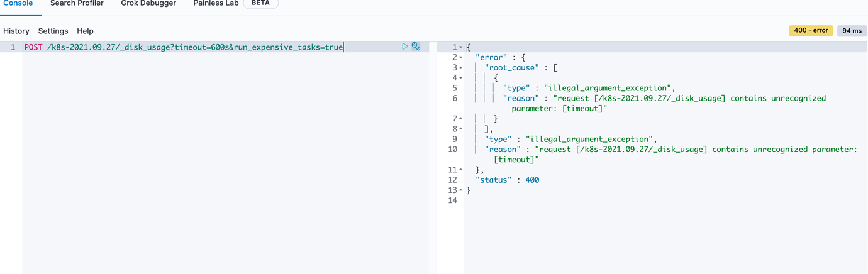868x274 pixels.
Task: Collapse the "error" object at line 2
Action: point(460,58)
